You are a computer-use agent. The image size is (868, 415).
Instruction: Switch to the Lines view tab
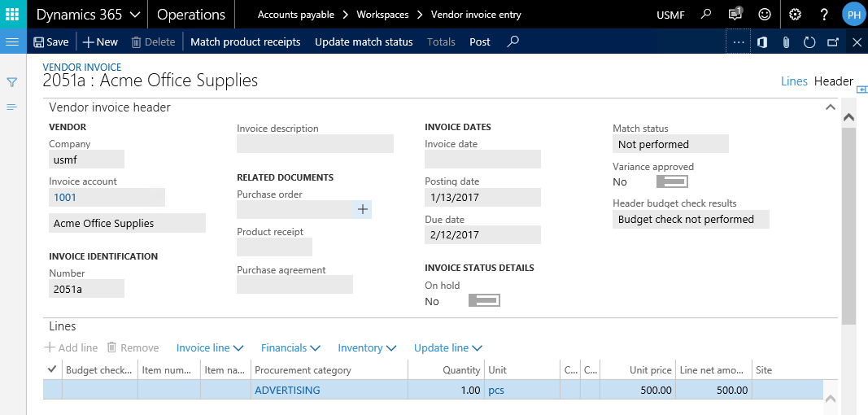click(794, 81)
